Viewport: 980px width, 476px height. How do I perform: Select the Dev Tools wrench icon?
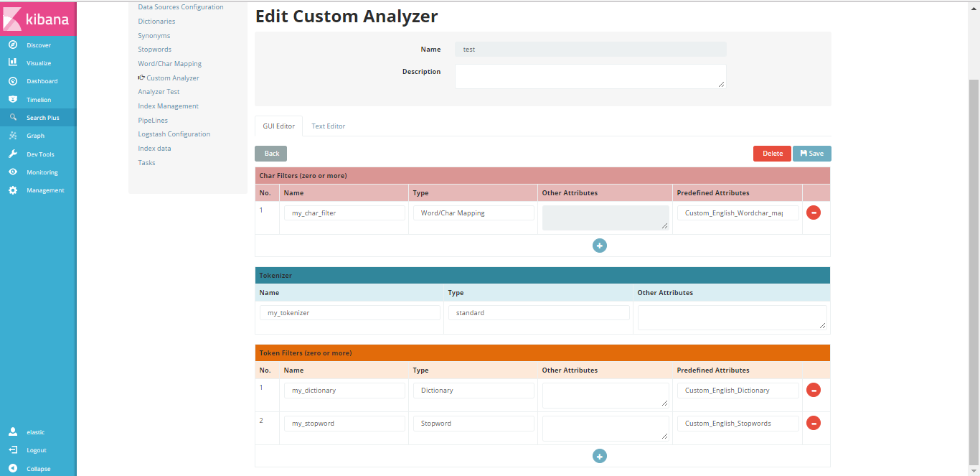point(13,154)
